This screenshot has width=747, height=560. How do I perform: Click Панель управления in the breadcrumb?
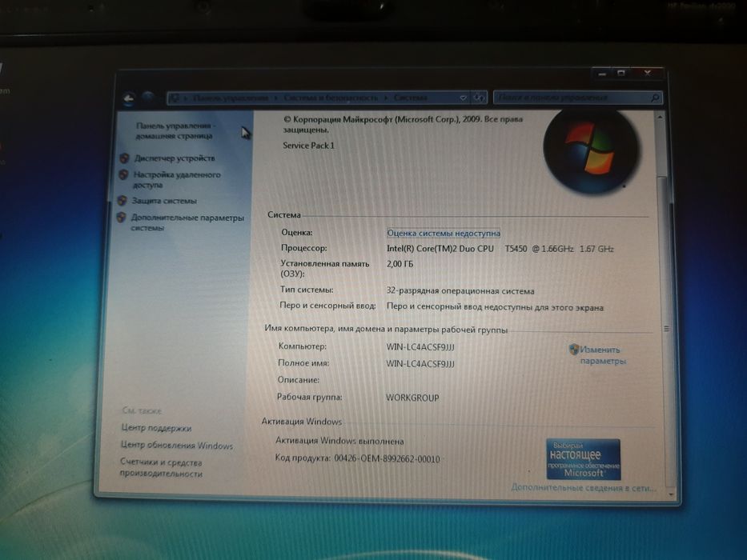pos(231,98)
